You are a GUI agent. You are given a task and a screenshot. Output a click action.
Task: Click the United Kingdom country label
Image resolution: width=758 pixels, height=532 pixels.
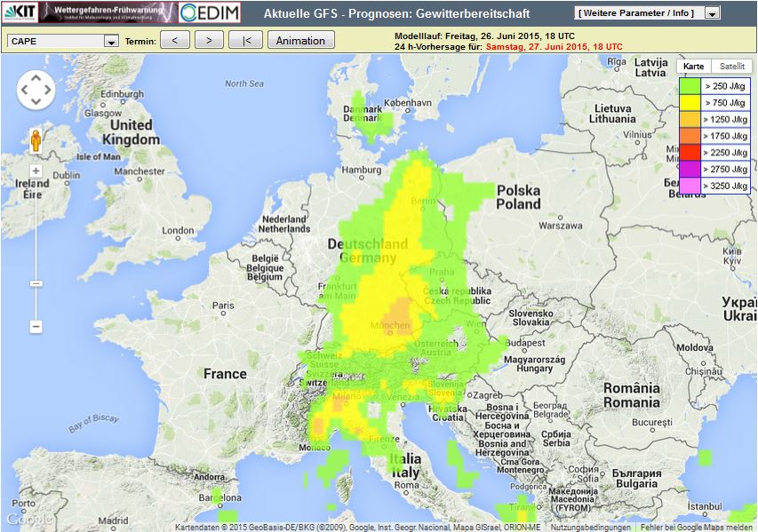coord(131,132)
